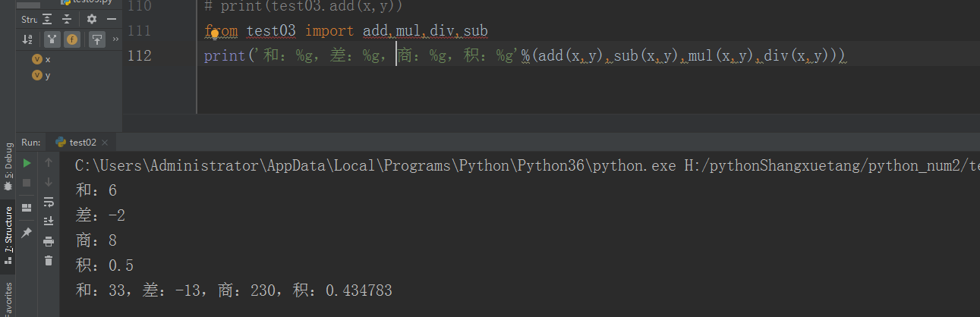Select variable x in Structure tree
Image resolution: width=980 pixels, height=317 pixels.
[x=41, y=59]
